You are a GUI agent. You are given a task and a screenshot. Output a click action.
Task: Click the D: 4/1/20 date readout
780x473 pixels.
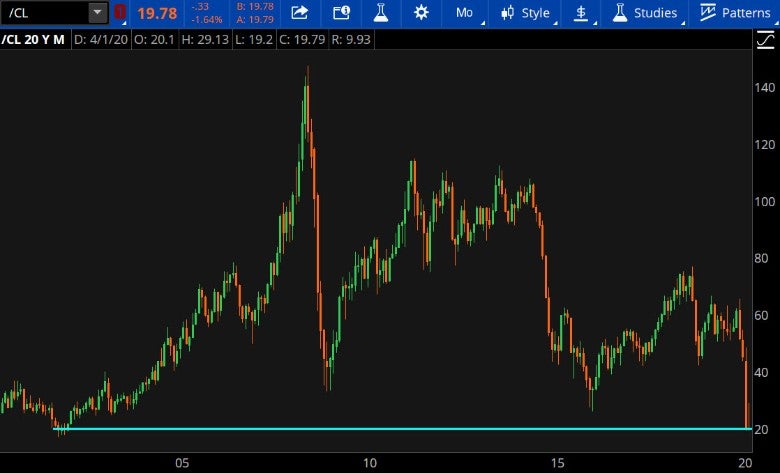(101, 40)
